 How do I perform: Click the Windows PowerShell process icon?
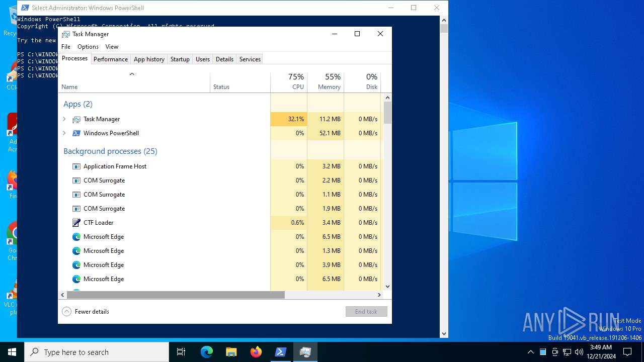click(x=76, y=133)
